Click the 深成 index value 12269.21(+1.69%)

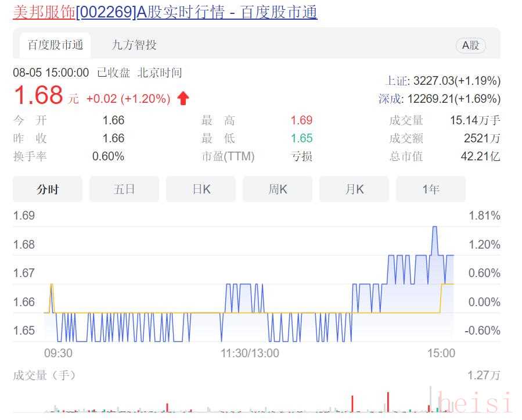[x=454, y=99]
